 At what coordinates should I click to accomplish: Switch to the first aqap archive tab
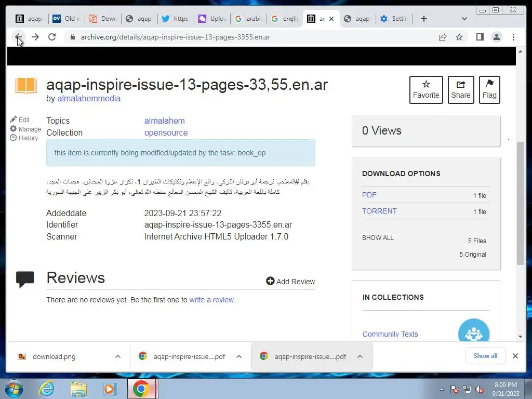[30, 19]
